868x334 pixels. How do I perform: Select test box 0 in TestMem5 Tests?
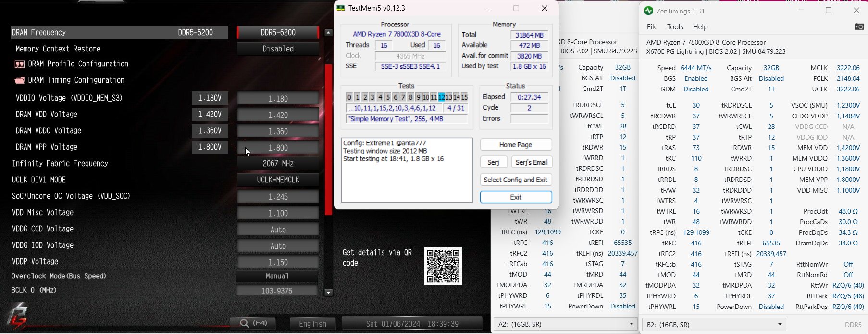pyautogui.click(x=349, y=97)
